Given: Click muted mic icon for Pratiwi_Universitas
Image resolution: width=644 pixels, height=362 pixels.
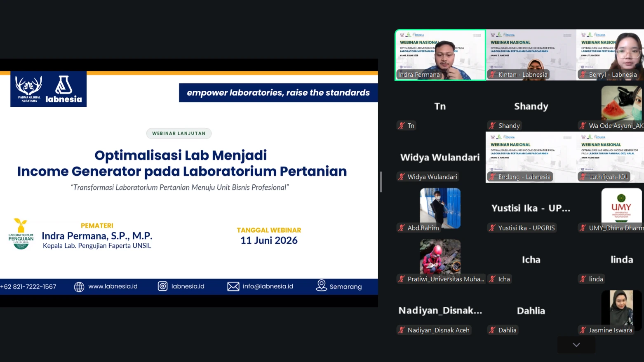Looking at the screenshot, I should pos(402,279).
